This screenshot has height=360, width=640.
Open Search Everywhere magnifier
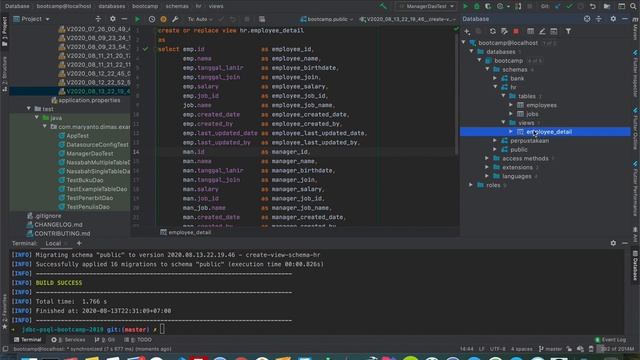(633, 6)
